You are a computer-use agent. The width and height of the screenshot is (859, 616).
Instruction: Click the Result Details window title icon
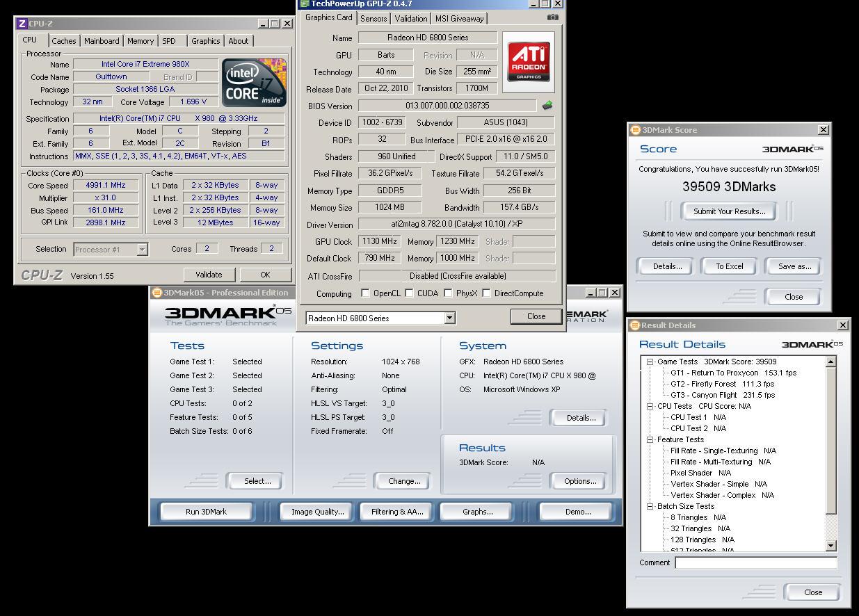[x=635, y=325]
